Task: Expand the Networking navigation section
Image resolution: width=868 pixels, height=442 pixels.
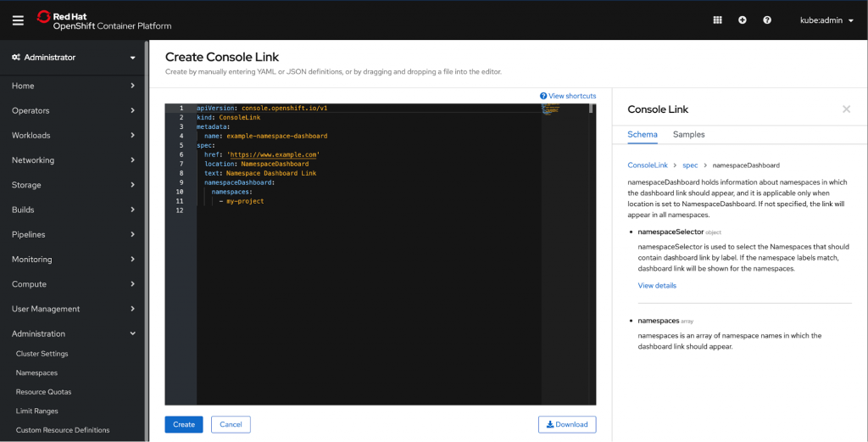Action: coord(74,159)
